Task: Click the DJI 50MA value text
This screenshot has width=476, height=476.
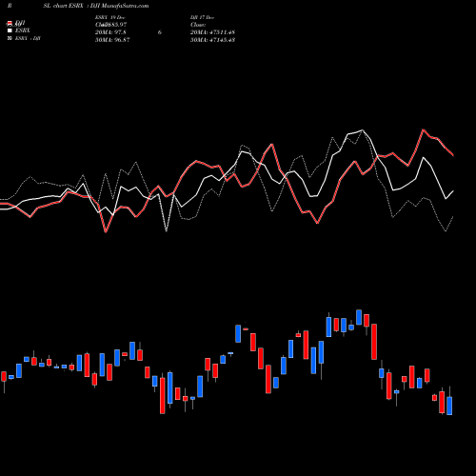Action: [212, 40]
